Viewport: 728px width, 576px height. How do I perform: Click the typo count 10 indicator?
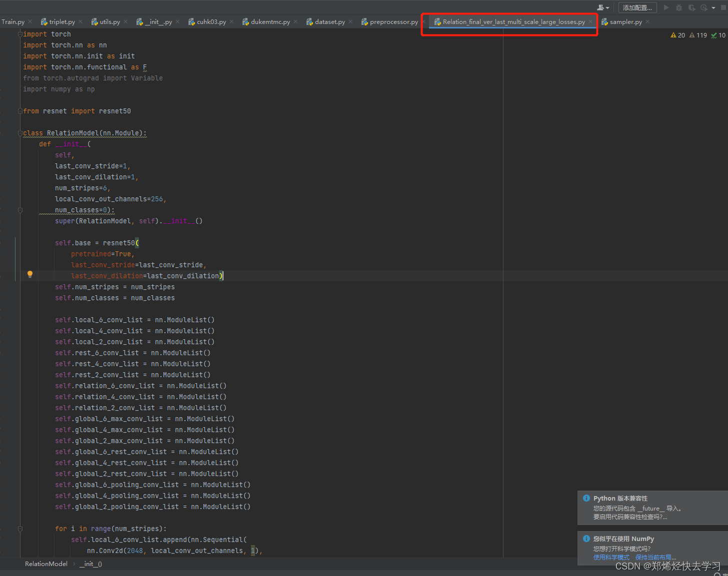tap(718, 35)
